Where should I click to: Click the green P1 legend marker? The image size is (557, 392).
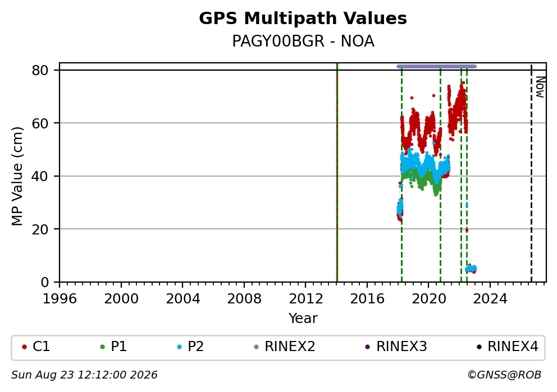click(103, 347)
